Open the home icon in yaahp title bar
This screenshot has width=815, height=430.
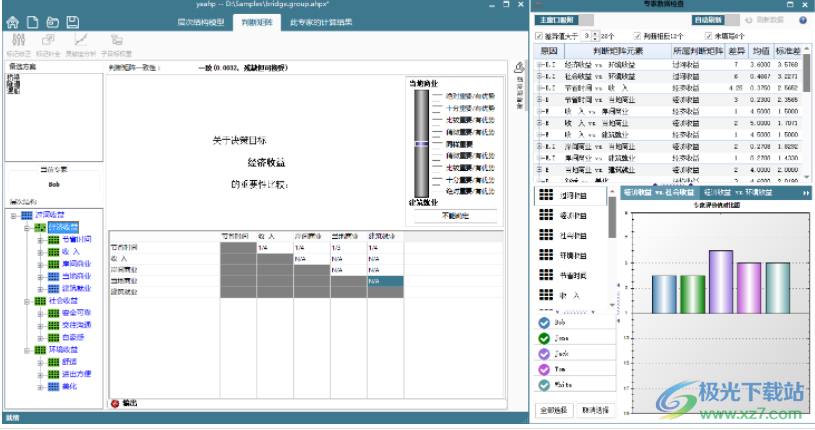point(12,22)
